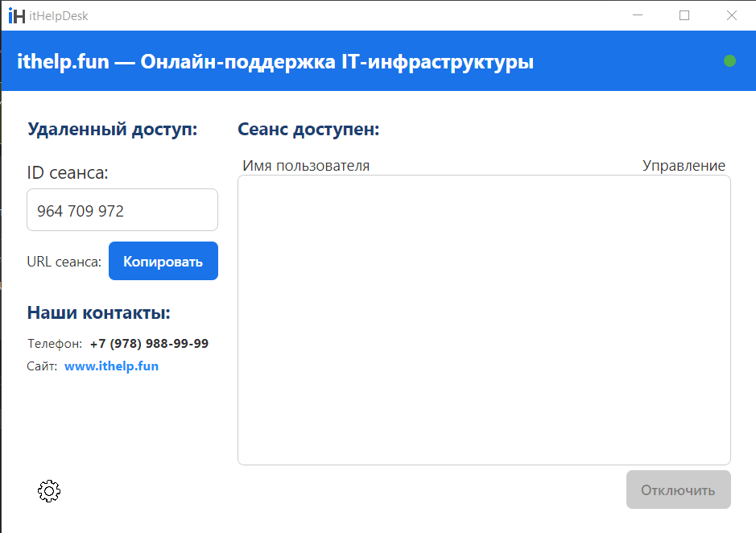Click the URL сеанса label
Viewport: 756px width, 533px height.
tap(64, 262)
